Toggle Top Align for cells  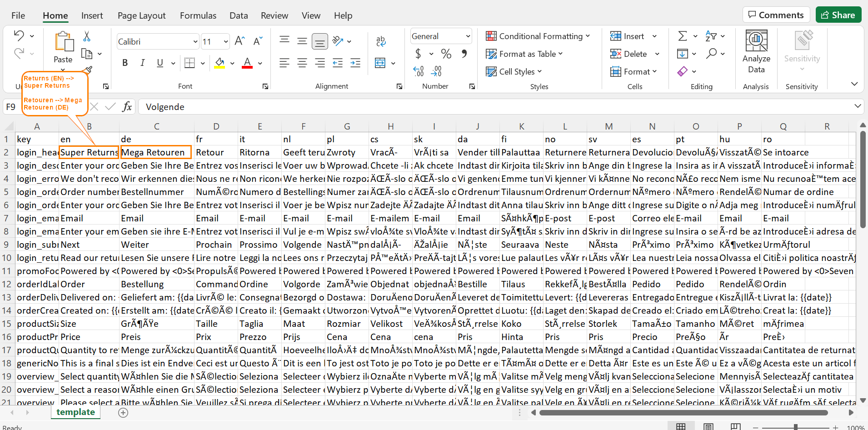pyautogui.click(x=284, y=40)
